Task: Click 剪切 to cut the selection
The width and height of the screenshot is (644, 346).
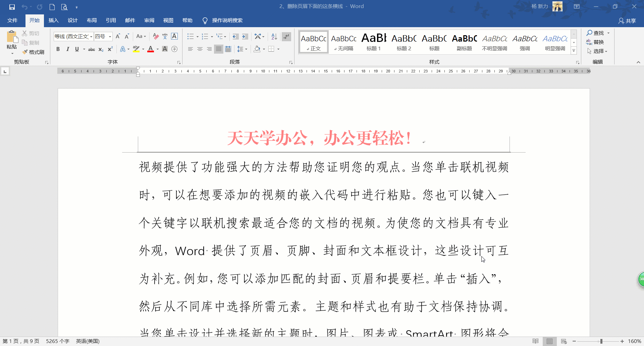Action: pos(31,33)
